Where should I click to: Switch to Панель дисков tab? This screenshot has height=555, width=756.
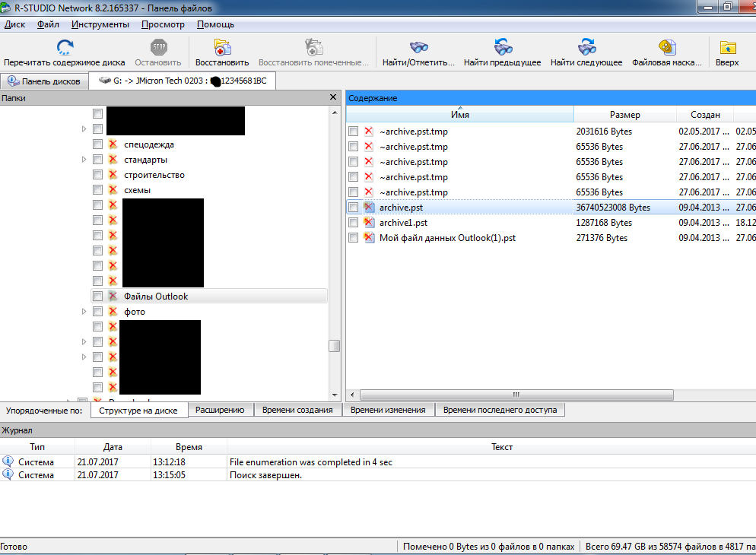44,81
